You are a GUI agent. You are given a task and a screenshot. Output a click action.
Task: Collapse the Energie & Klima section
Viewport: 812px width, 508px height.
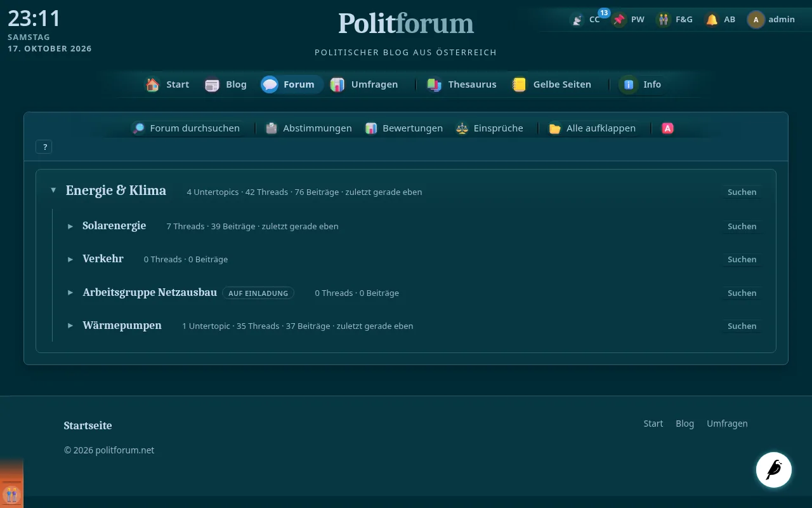pyautogui.click(x=53, y=190)
